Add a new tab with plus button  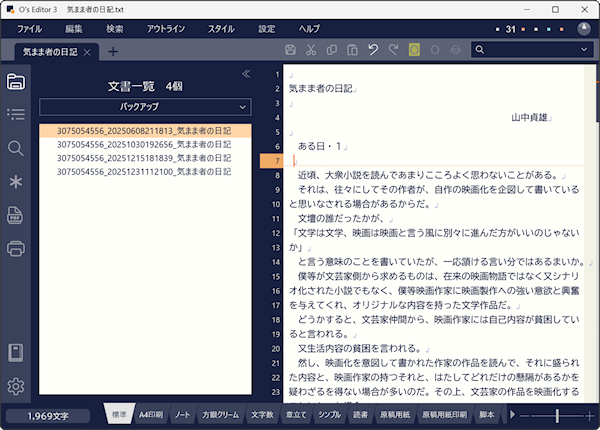(112, 52)
